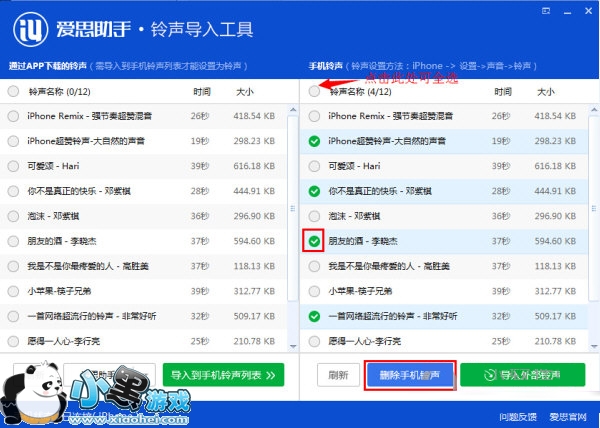Click phone list scrollbar down arrow
Image resolution: width=600 pixels, height=428 pixels.
[594, 346]
